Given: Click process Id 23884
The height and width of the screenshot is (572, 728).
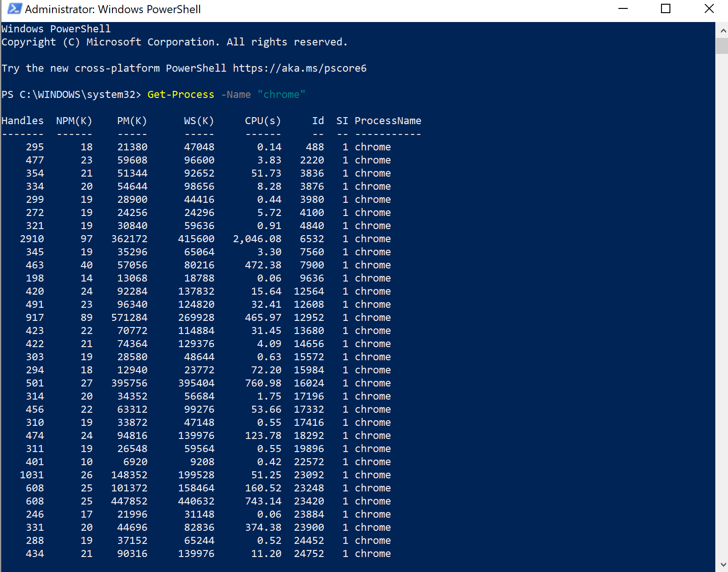Looking at the screenshot, I should pyautogui.click(x=309, y=514).
